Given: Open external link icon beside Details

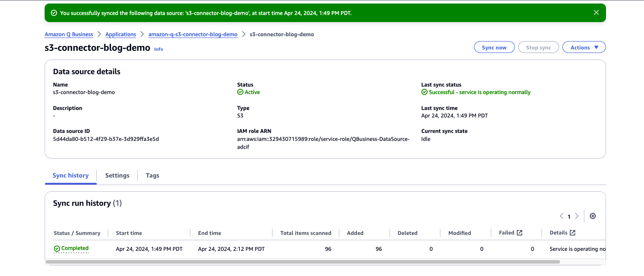Looking at the screenshot, I should click(x=572, y=233).
